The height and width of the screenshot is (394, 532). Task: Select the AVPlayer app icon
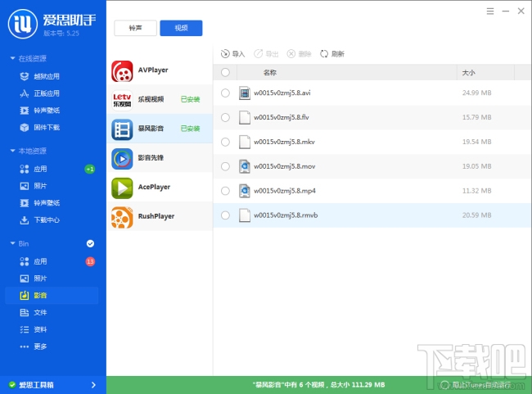tap(122, 71)
